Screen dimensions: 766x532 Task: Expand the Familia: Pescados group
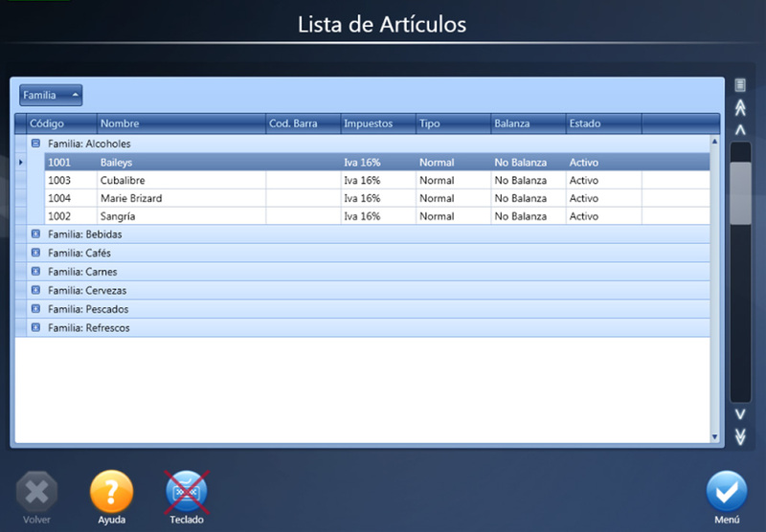coord(35,308)
